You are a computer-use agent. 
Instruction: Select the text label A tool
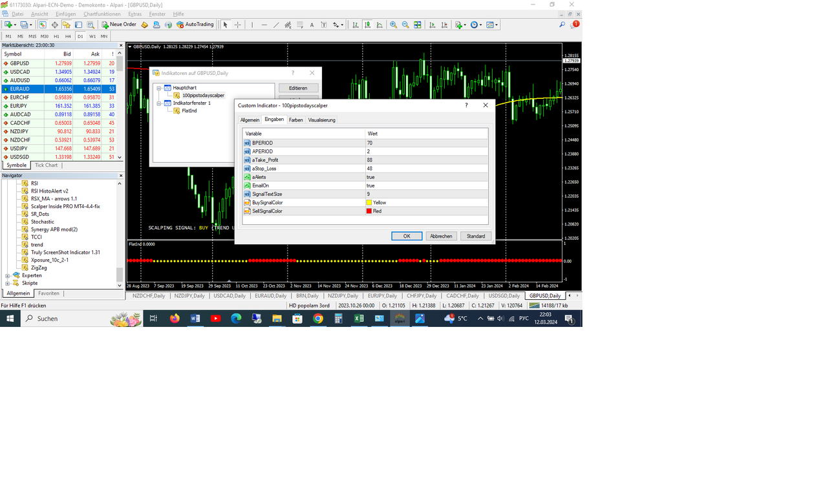(x=312, y=25)
